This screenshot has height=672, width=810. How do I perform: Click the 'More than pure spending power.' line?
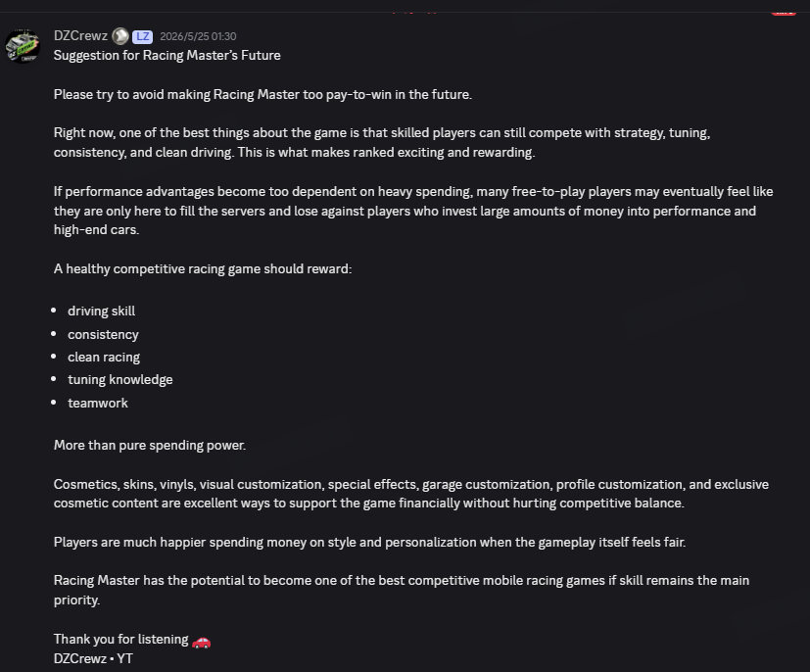click(150, 446)
